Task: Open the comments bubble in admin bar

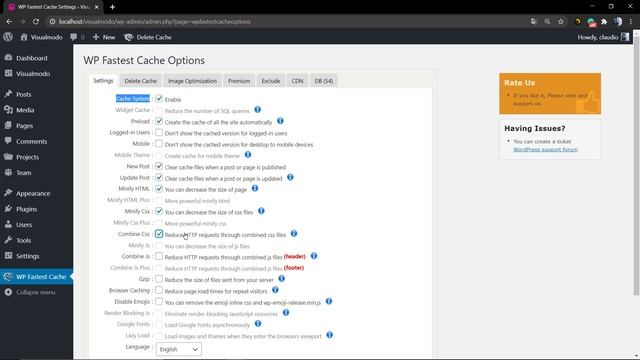Action: tap(77, 37)
